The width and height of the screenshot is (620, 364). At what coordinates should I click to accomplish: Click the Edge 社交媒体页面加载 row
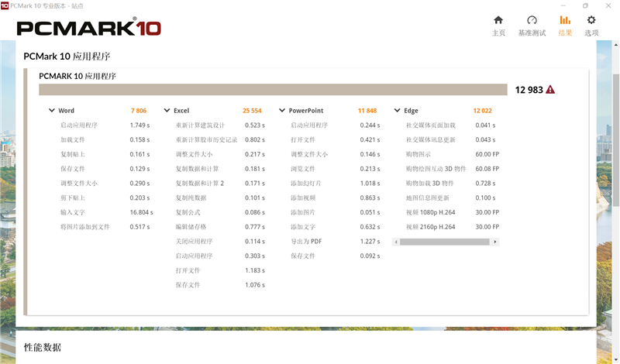pyautogui.click(x=453, y=125)
